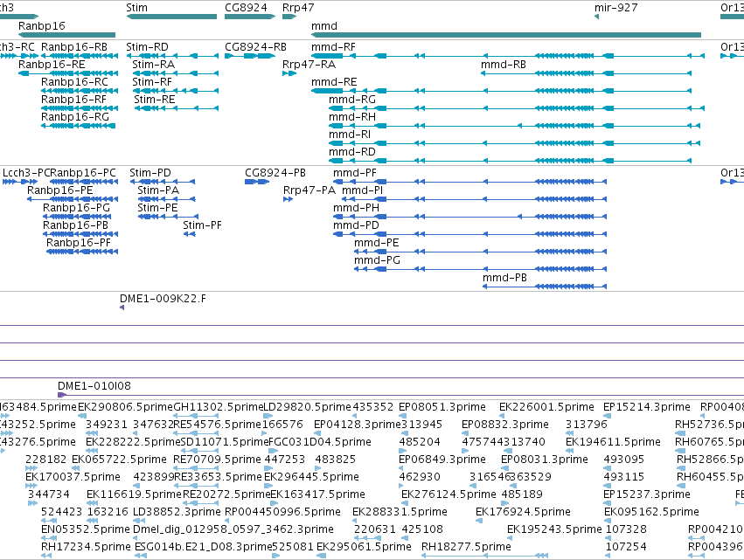The image size is (744, 560).
Task: Select the mmd gene span bar
Action: (506, 35)
